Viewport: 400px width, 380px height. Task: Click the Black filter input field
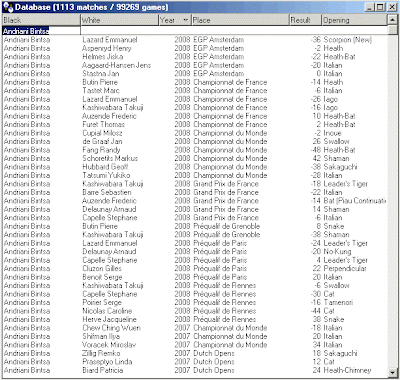(41, 31)
